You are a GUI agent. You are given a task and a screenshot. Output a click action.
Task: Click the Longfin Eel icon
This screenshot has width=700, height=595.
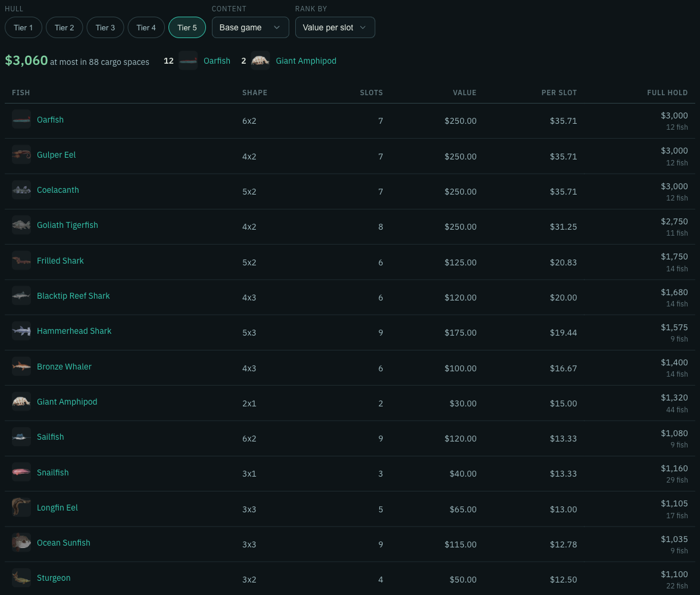click(x=21, y=507)
